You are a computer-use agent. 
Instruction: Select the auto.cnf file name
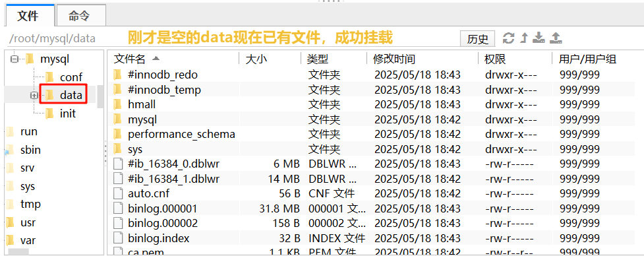[148, 193]
